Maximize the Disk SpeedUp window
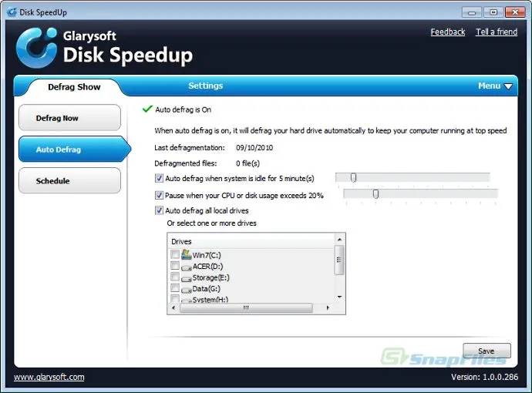Image resolution: width=532 pixels, height=393 pixels. pyautogui.click(x=493, y=12)
